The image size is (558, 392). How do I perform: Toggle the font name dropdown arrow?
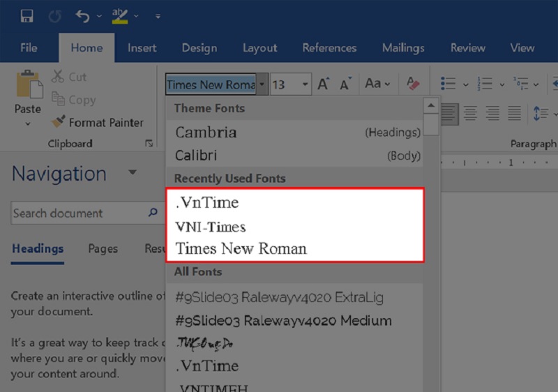[x=262, y=84]
